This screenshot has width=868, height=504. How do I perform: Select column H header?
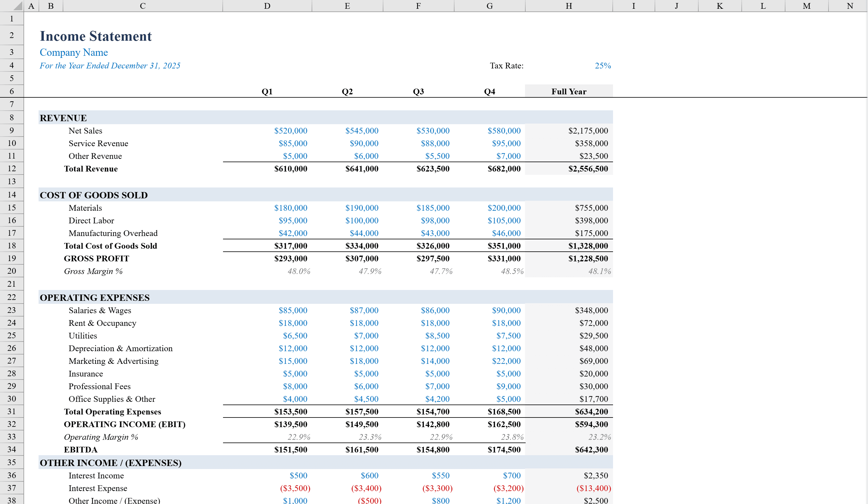tap(568, 5)
